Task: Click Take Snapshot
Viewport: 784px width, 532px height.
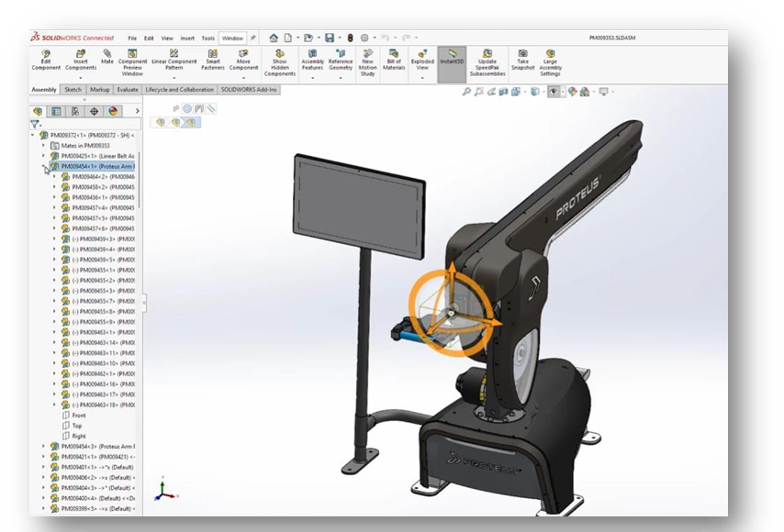Action: pyautogui.click(x=523, y=60)
